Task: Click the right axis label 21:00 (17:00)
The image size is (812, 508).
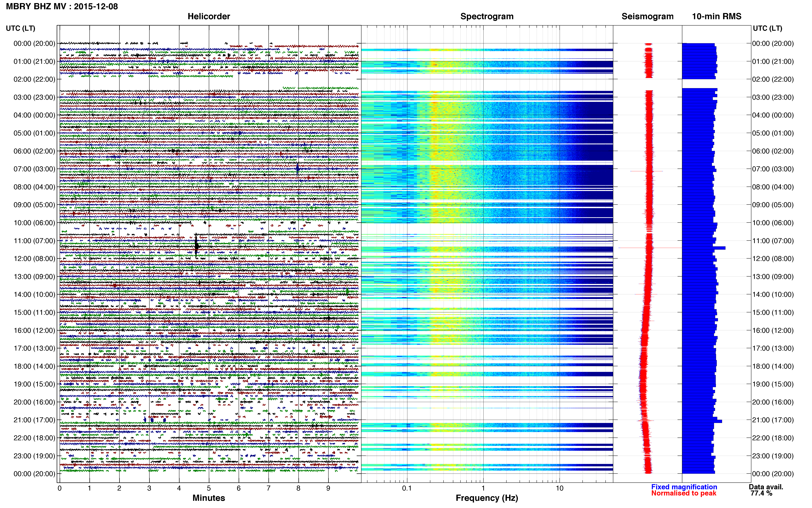Action: pyautogui.click(x=773, y=420)
